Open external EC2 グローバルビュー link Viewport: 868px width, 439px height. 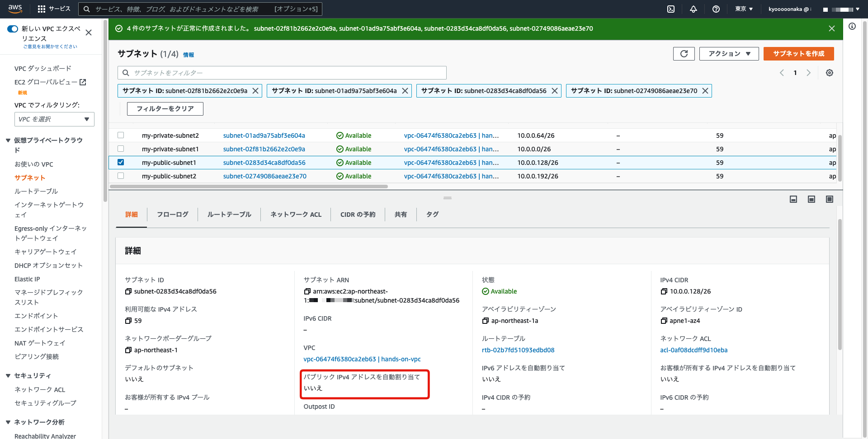[50, 82]
